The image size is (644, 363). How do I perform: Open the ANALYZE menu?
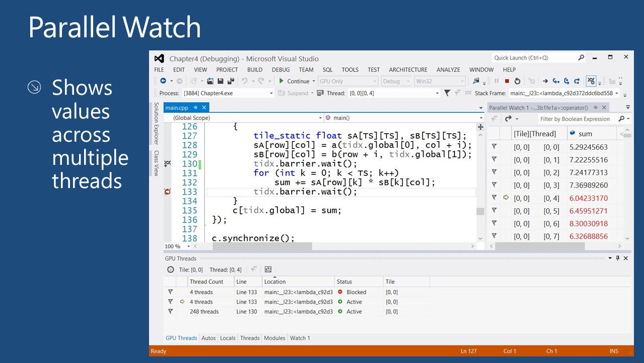[448, 70]
